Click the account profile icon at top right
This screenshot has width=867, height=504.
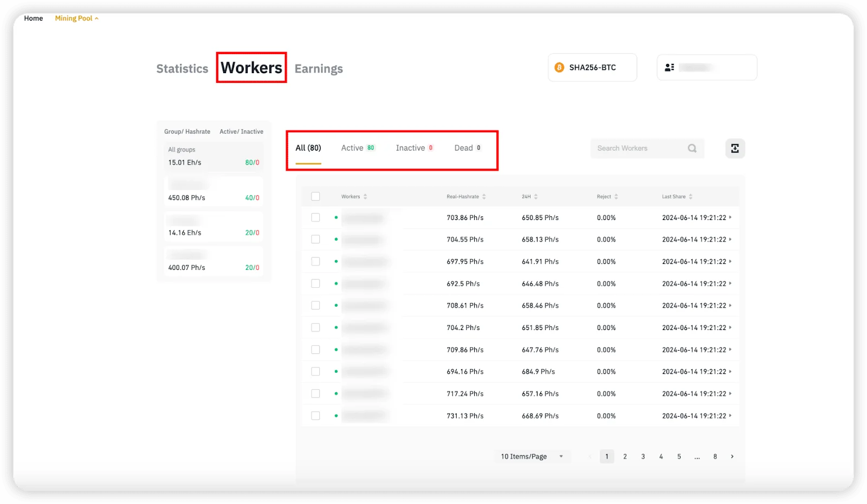[x=669, y=67]
